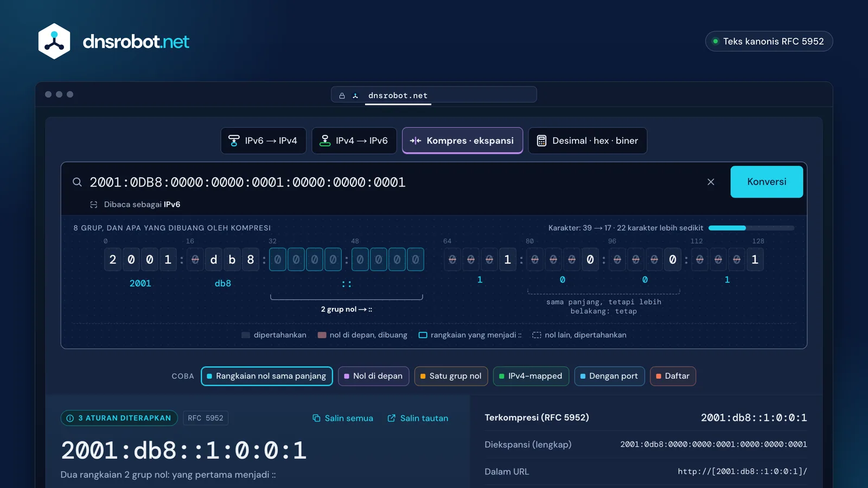Click the Salin semua link
Viewport: 868px width, 488px height.
[x=343, y=418]
